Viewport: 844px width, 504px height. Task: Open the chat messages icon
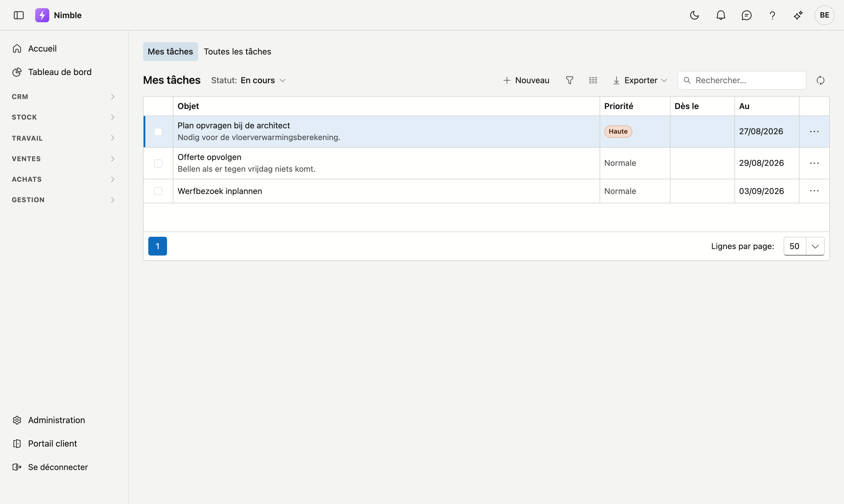click(x=746, y=15)
